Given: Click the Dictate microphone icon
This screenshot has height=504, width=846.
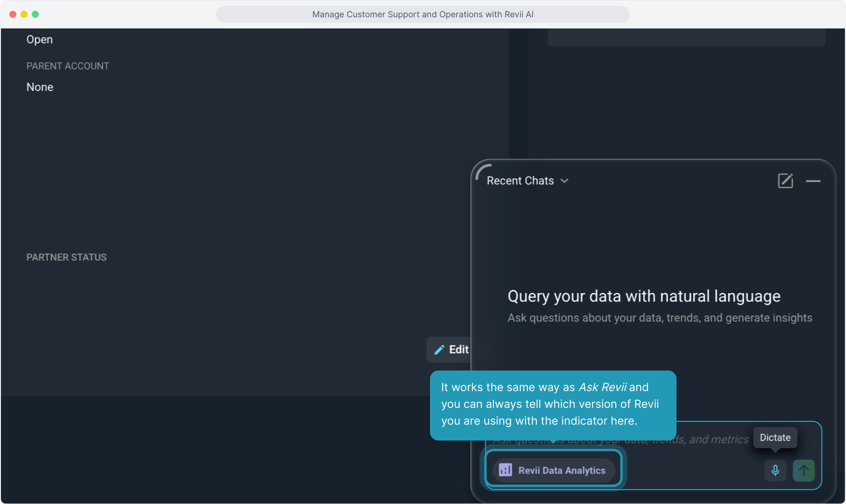Looking at the screenshot, I should click(x=775, y=470).
